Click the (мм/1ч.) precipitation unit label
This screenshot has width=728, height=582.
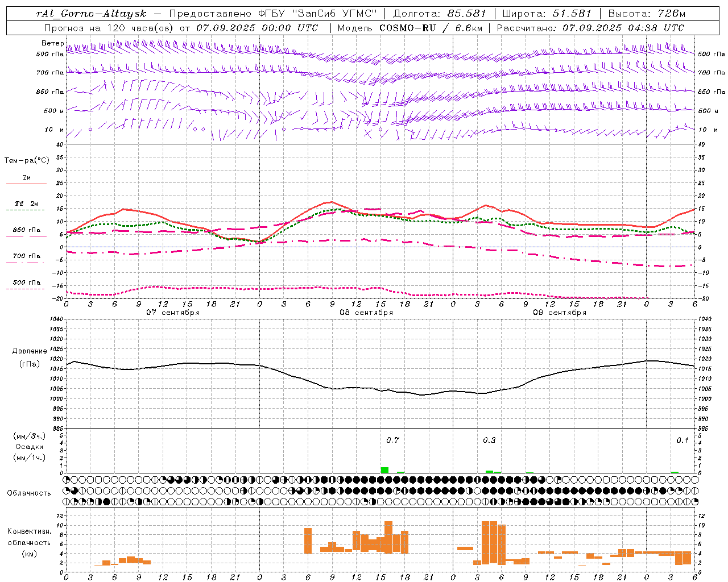[x=30, y=458]
